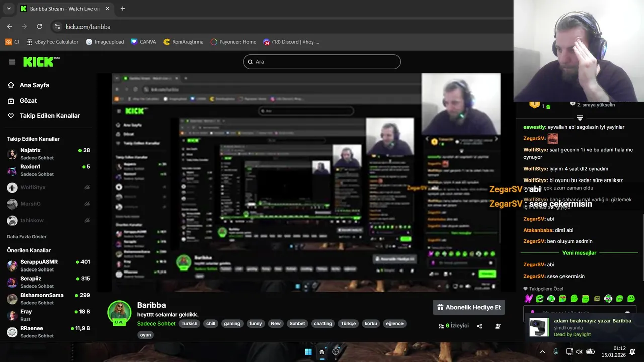Open BishamonnSama recommended channel
Viewport: 644px width, 362px height.
click(x=48, y=299)
